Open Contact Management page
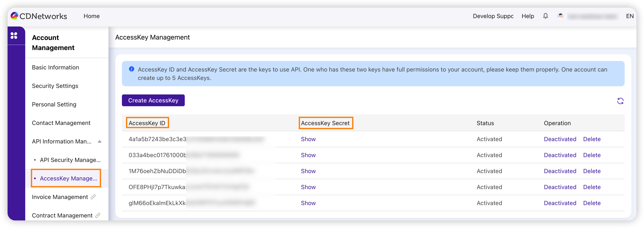644x228 pixels. (x=61, y=123)
